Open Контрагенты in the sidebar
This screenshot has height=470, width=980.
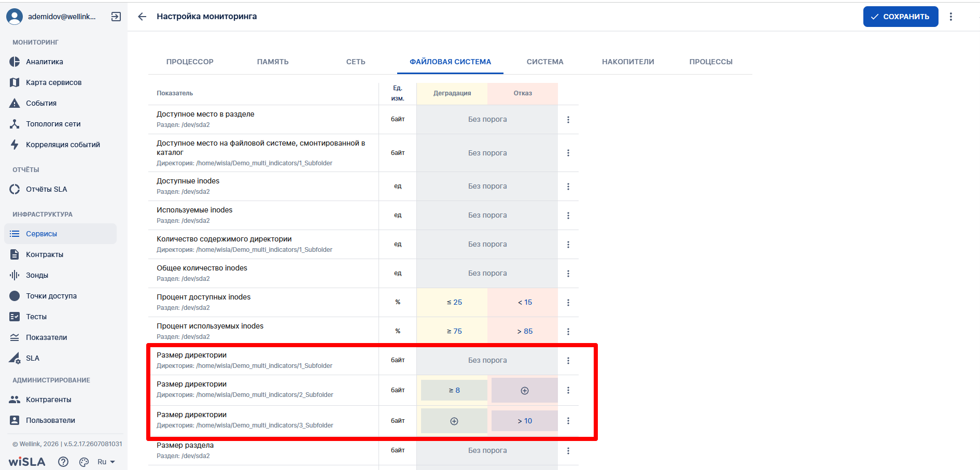[x=60, y=400]
